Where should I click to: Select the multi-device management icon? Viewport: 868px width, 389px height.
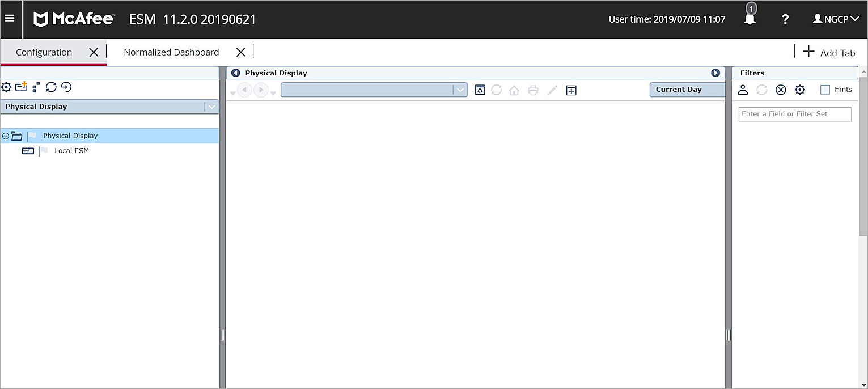36,87
